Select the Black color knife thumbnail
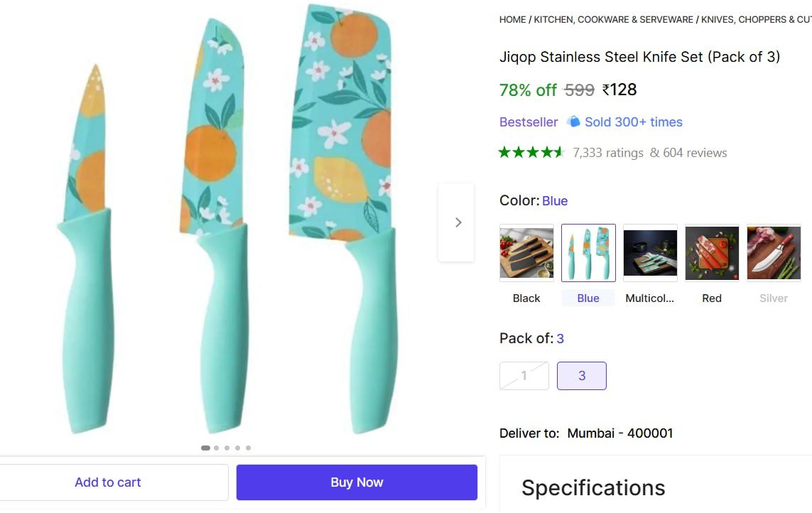 [x=526, y=253]
